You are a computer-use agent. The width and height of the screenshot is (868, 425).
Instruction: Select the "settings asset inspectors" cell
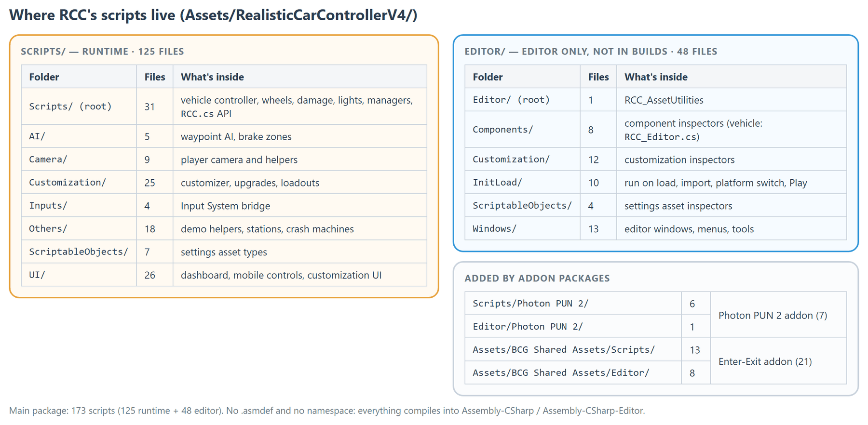click(732, 206)
